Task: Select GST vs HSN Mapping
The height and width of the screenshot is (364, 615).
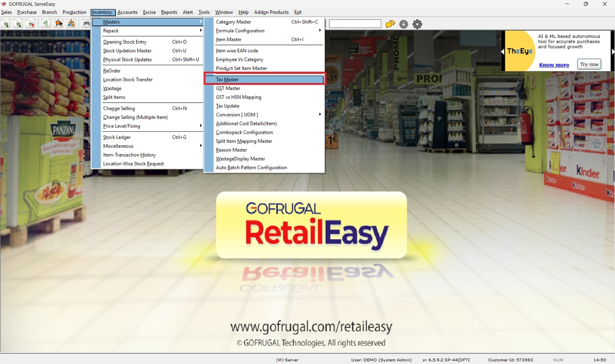Action: pos(264,97)
